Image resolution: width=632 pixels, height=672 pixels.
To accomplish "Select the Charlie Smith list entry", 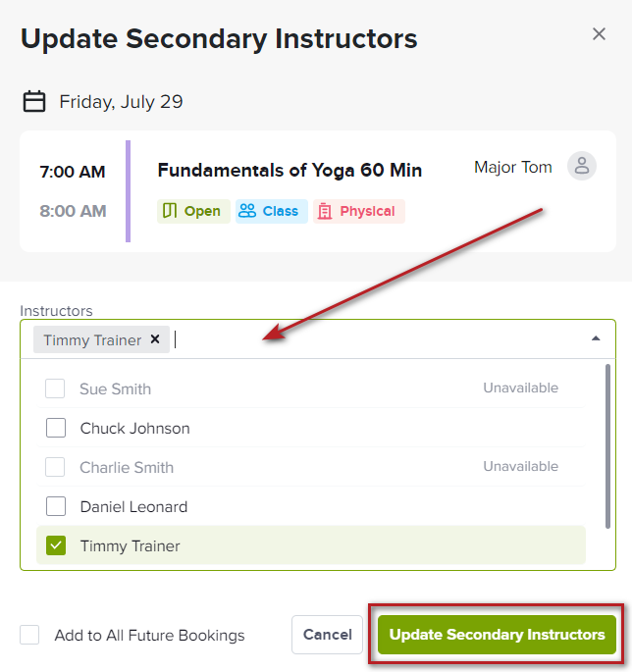I will tap(311, 467).
